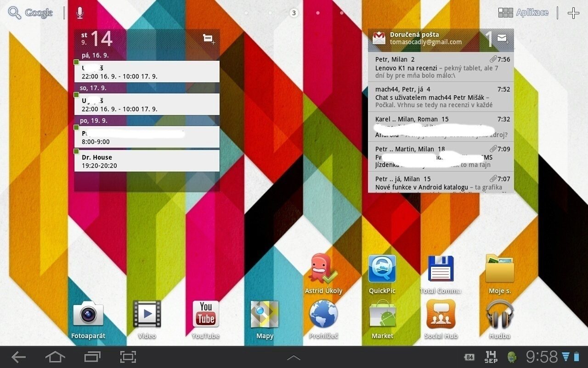Open the YouTube app
The image size is (588, 368).
[x=206, y=320]
